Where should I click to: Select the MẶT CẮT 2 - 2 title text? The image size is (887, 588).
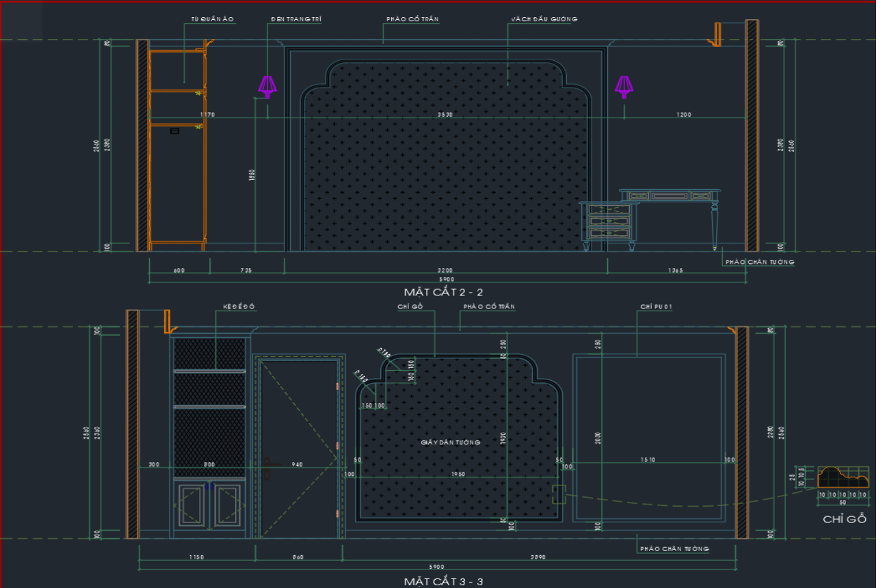pos(442,292)
